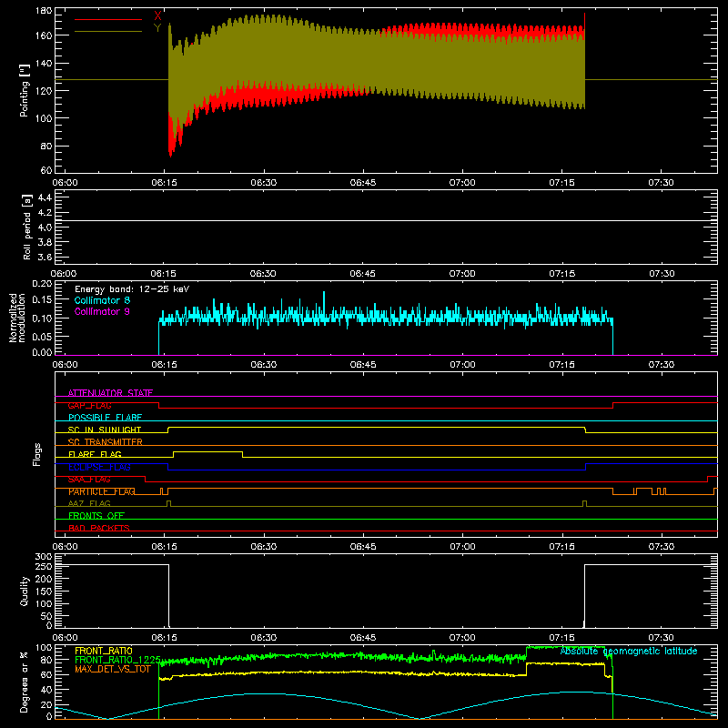Click the SC_IN_SUNLIGHT flag label
Screen dimensions: 728x728
click(105, 430)
